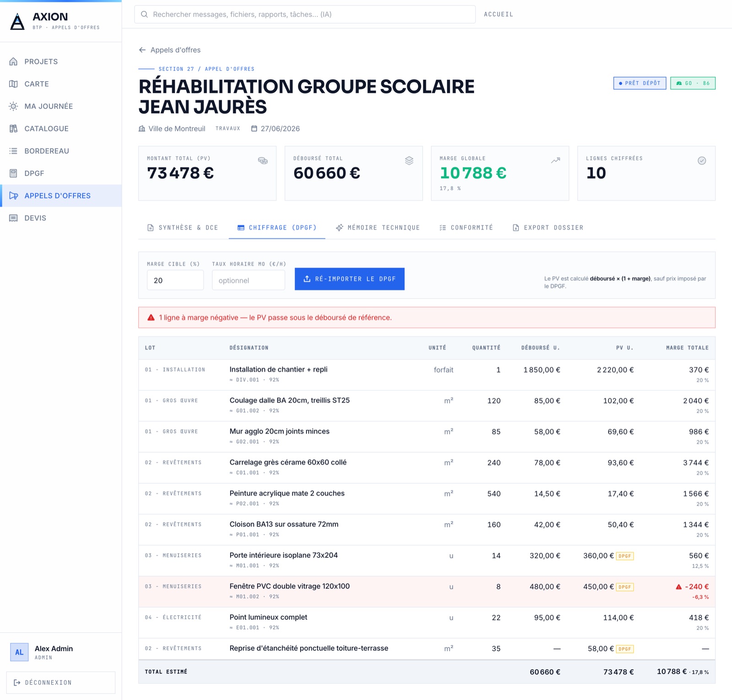Click the check icon on Lignes chiffrées card
Screen dimensions: 732x700
coord(702,160)
